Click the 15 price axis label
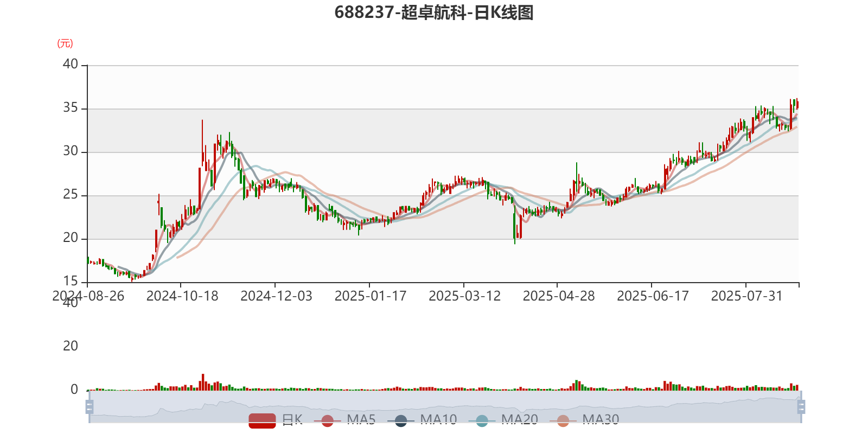Viewport: 868px width, 434px height. (x=71, y=282)
